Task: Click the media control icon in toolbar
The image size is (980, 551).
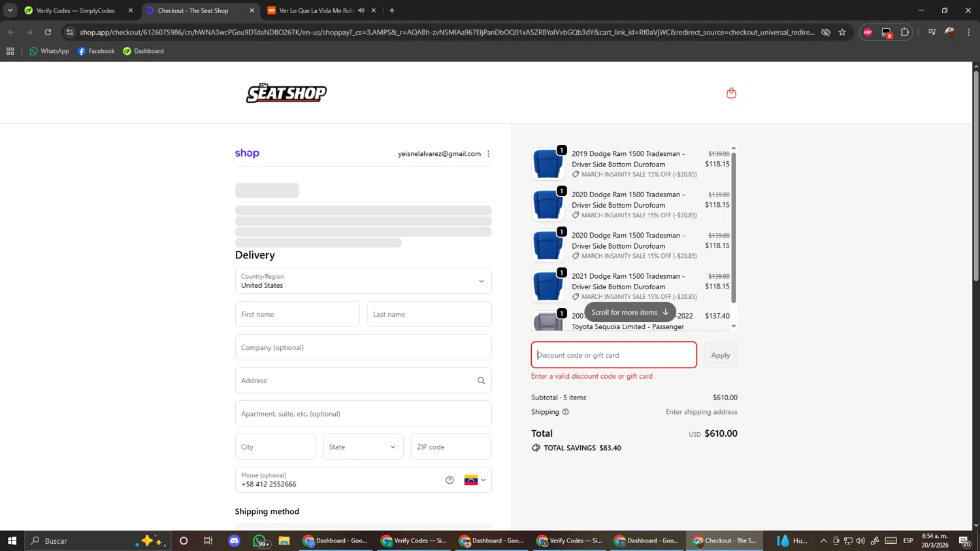Action: pos(932,32)
